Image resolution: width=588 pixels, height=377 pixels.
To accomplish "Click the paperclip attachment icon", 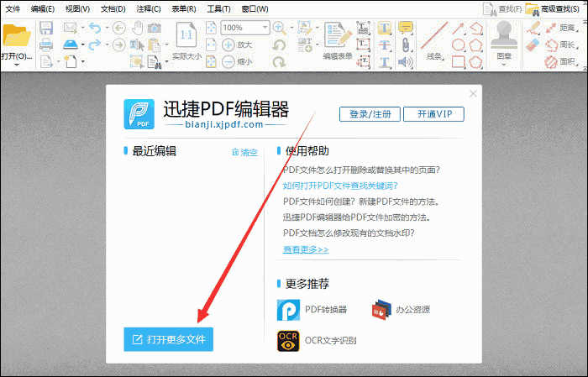I will 406,45.
